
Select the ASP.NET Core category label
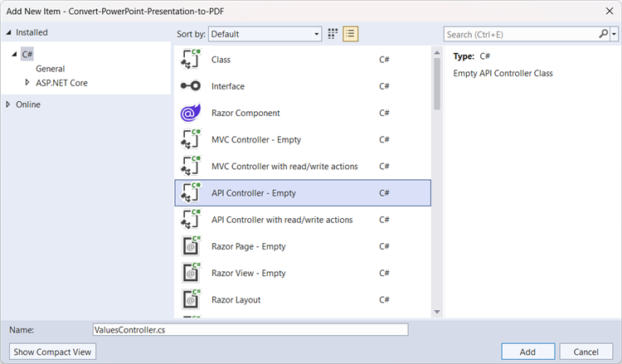[x=61, y=83]
